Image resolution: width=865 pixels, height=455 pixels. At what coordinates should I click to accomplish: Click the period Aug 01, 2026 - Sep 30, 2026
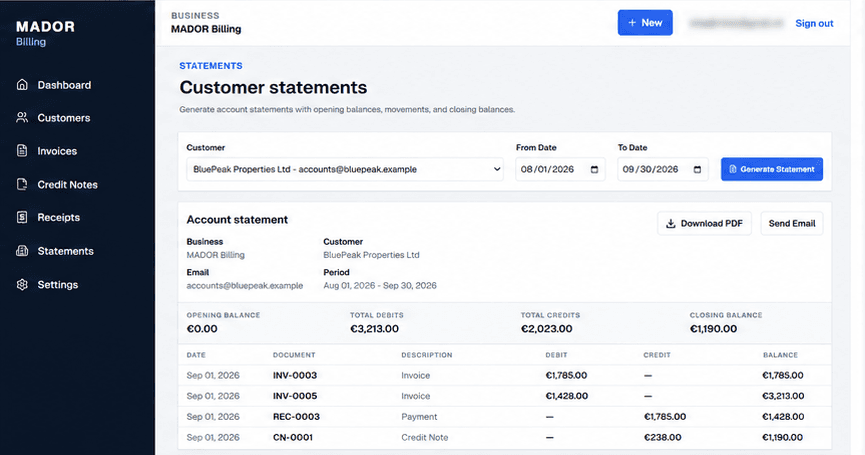coord(380,286)
